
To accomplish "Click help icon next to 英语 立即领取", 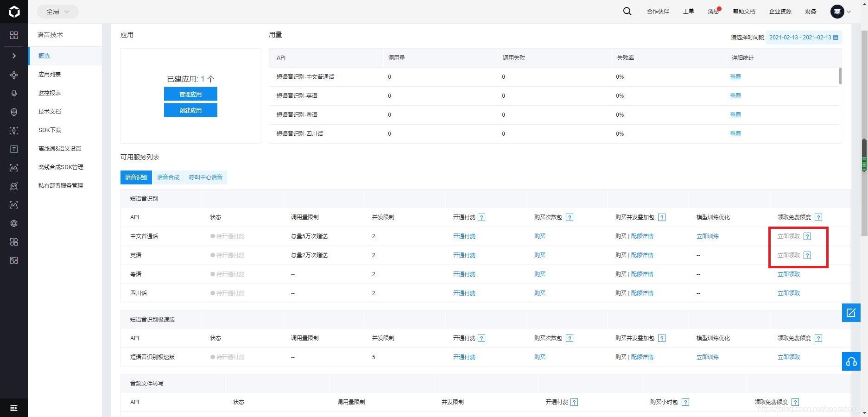I will click(807, 255).
